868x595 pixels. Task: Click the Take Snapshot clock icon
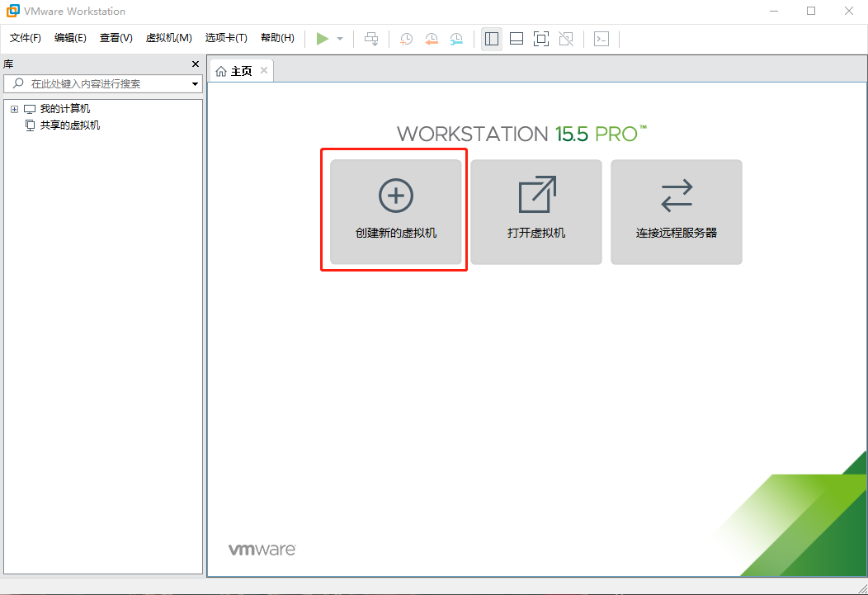pos(406,39)
